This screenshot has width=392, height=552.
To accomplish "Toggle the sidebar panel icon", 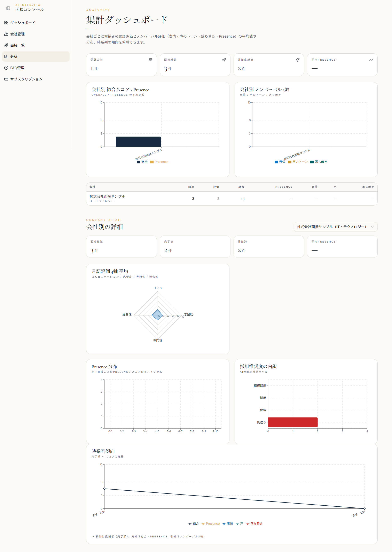I will (8, 8).
